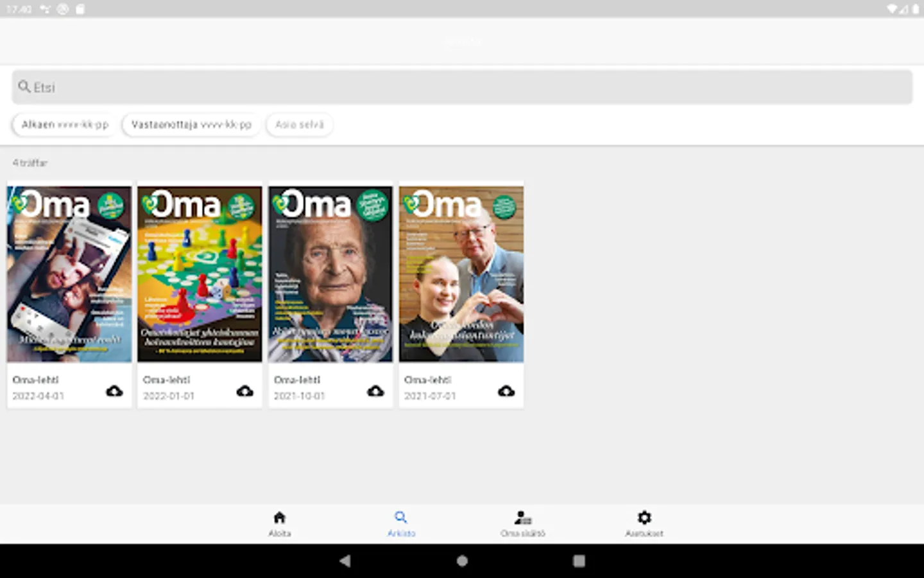This screenshot has height=578, width=924.
Task: Download the 2021-10-01 issue via cloud icon
Action: 375,390
